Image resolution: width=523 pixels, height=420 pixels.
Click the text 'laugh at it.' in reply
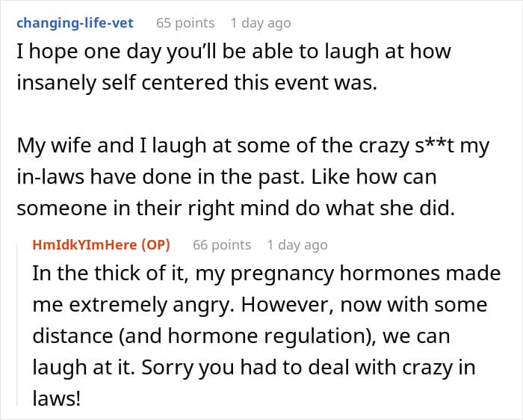(x=84, y=367)
